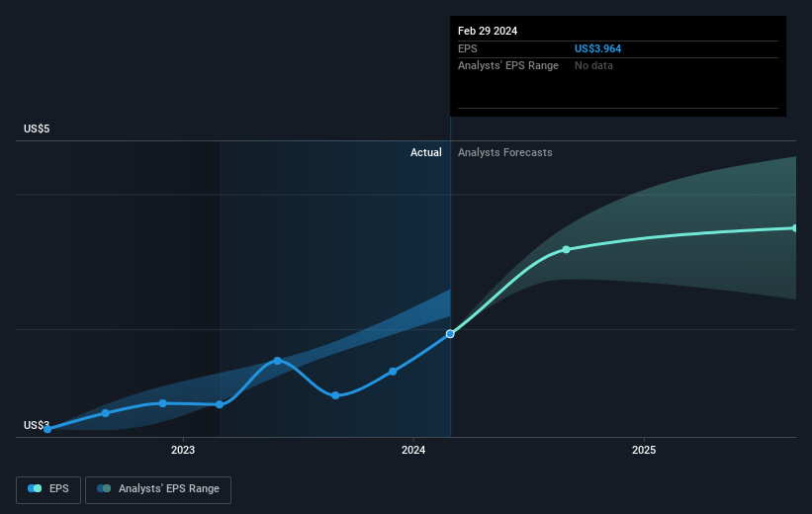Click the 2025 axis label
812x514 pixels.
(x=644, y=450)
